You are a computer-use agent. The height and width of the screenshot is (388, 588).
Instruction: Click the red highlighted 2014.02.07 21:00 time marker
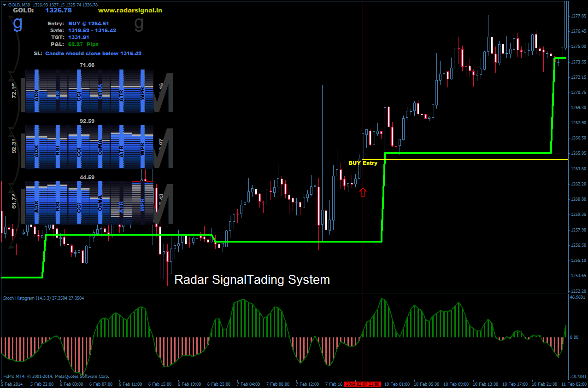click(x=363, y=384)
